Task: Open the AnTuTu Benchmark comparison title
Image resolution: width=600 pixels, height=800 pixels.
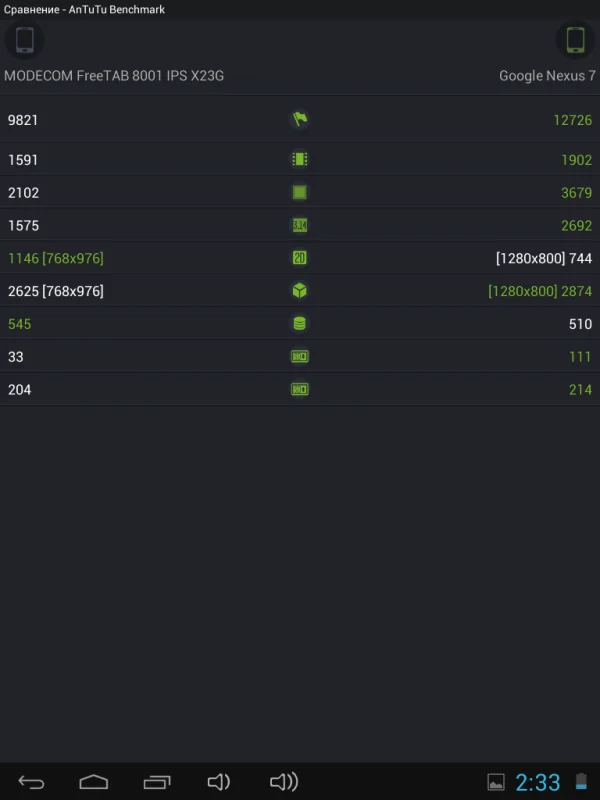Action: click(x=85, y=9)
